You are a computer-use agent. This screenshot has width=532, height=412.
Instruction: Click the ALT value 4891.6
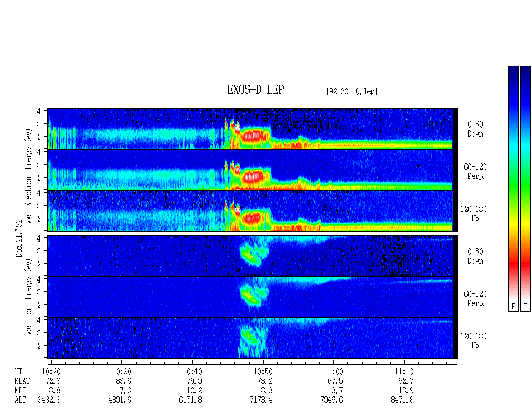120,400
